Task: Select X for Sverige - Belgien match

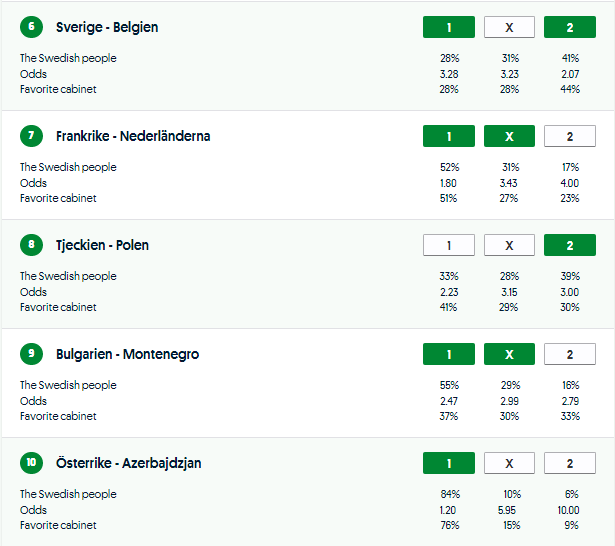Action: pos(509,27)
